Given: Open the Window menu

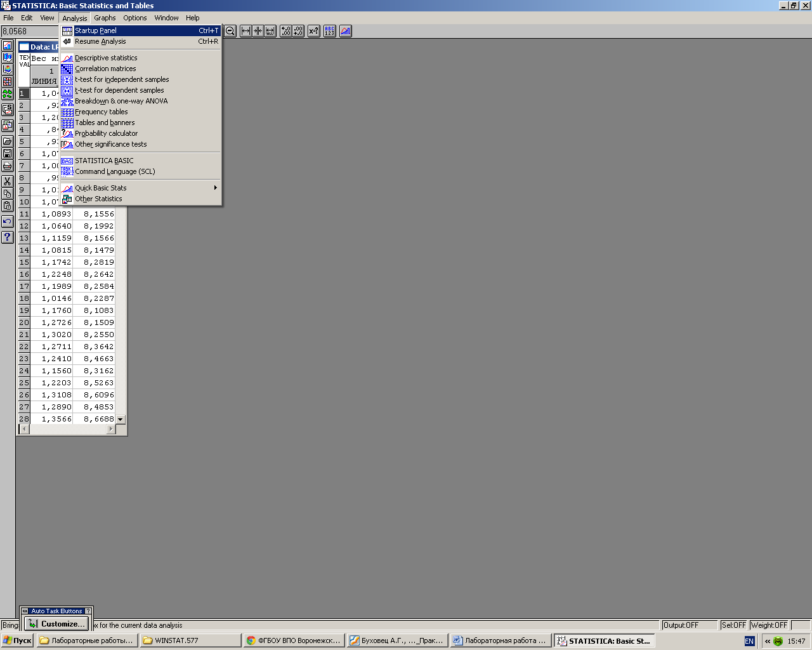Looking at the screenshot, I should (x=166, y=18).
